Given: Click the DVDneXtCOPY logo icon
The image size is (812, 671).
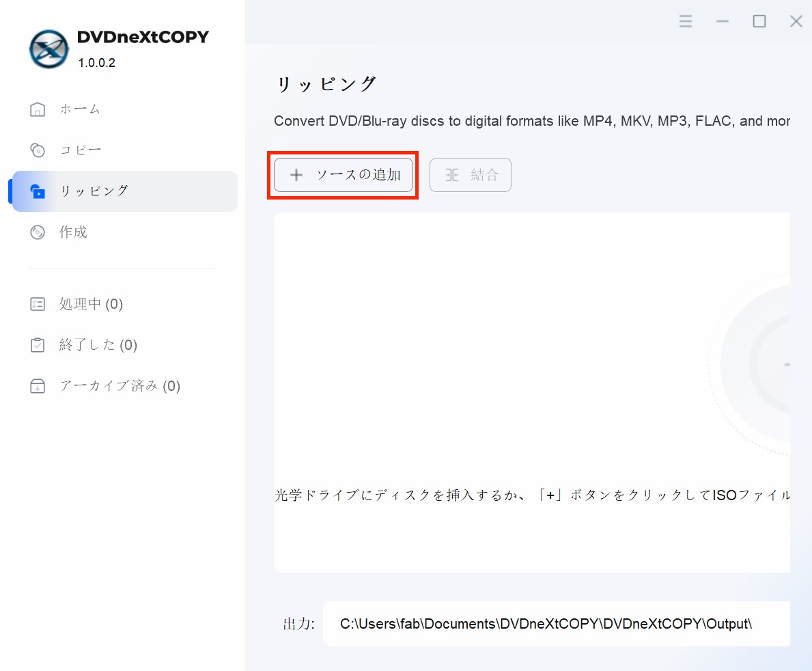Looking at the screenshot, I should tap(48, 49).
